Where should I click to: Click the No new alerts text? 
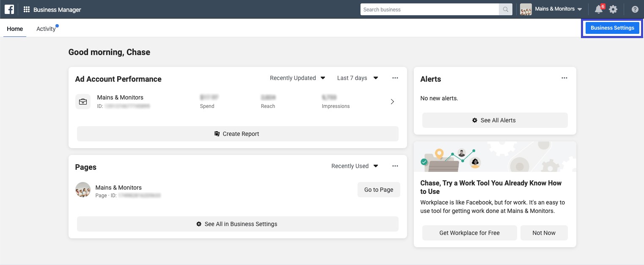click(439, 98)
